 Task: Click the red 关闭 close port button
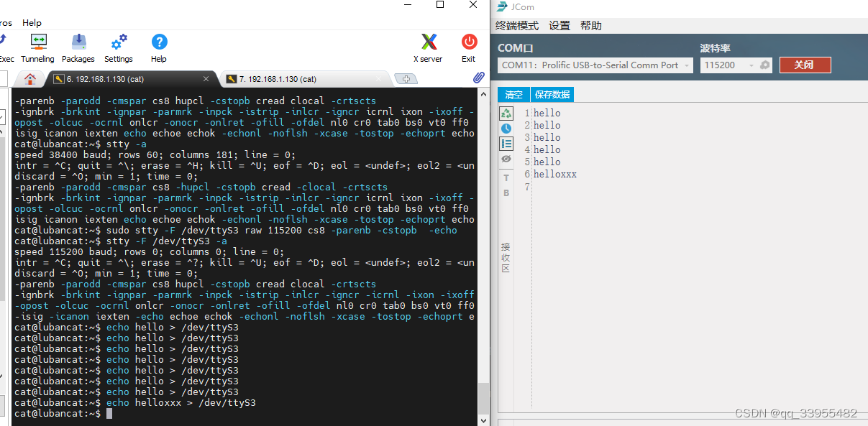[x=805, y=65]
